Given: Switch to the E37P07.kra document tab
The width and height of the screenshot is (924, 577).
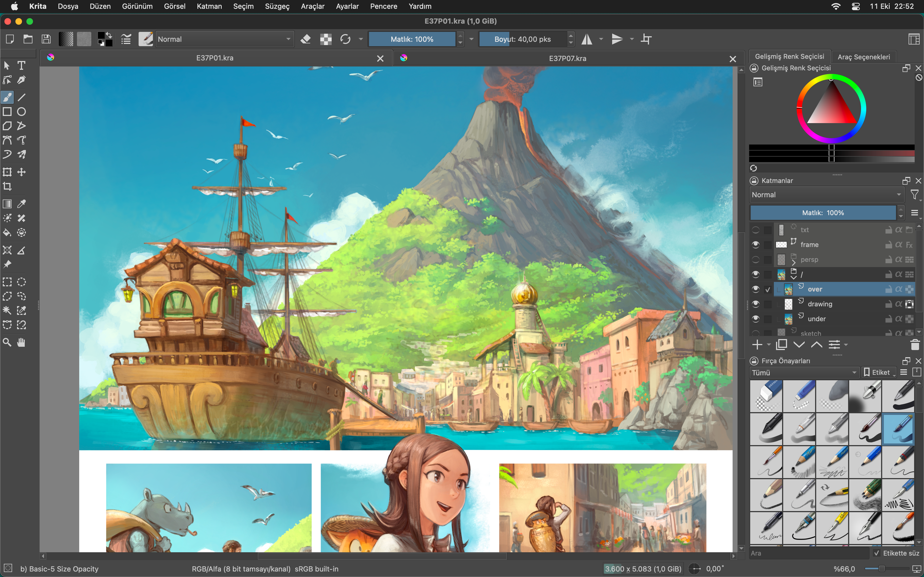Looking at the screenshot, I should click(567, 58).
